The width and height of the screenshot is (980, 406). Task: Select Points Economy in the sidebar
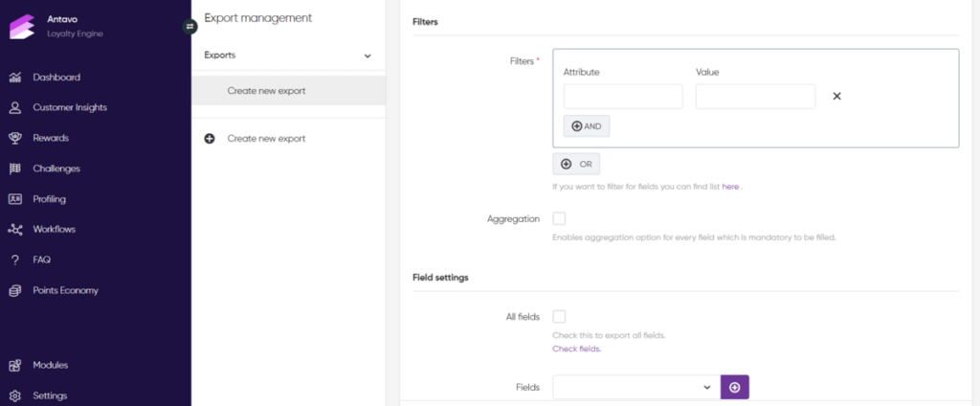click(66, 291)
